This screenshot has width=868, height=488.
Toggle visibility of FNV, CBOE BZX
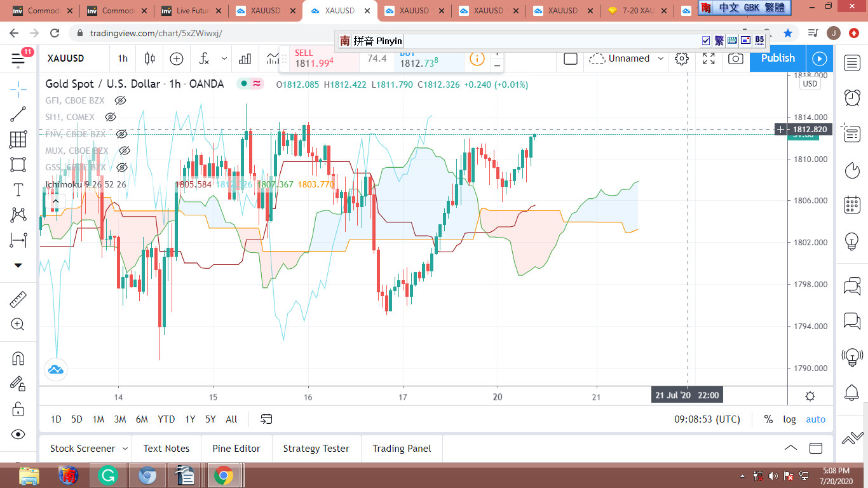point(121,134)
